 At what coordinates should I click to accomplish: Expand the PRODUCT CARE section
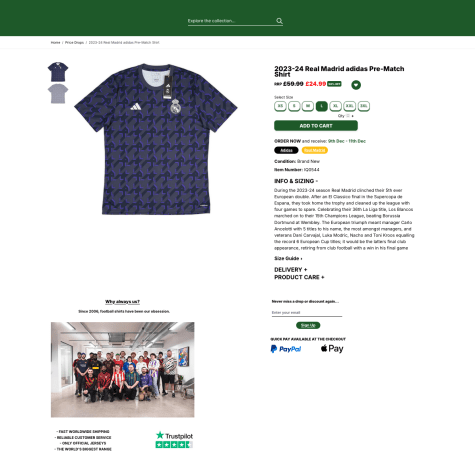click(x=299, y=277)
